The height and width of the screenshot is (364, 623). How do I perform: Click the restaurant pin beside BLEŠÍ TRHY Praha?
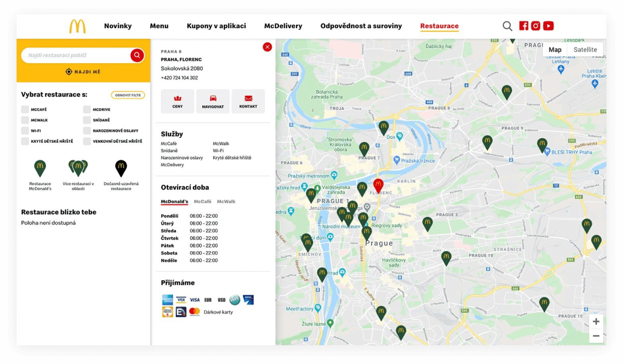click(x=542, y=145)
